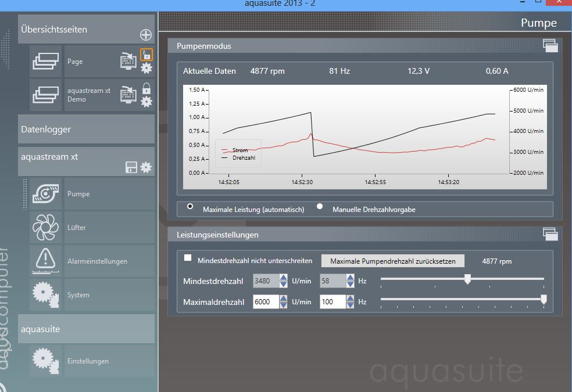Image resolution: width=572 pixels, height=392 pixels.
Task: Click the orange lock icon on Page
Action: point(146,55)
